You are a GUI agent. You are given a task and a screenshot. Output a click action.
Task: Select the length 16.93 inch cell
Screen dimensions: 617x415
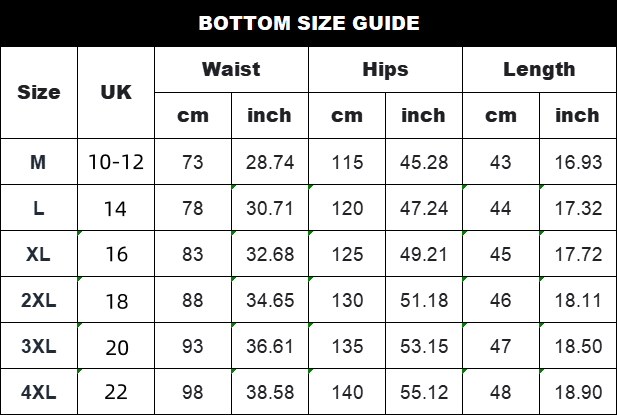pyautogui.click(x=578, y=162)
